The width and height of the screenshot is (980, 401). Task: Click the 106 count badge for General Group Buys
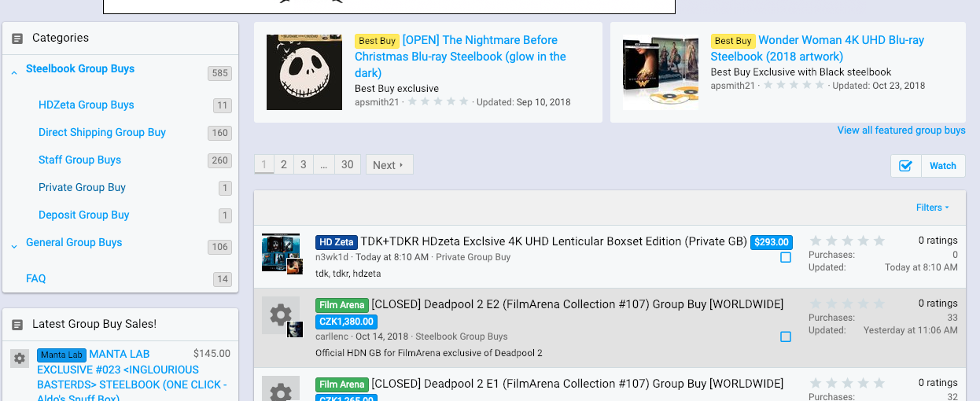(219, 247)
